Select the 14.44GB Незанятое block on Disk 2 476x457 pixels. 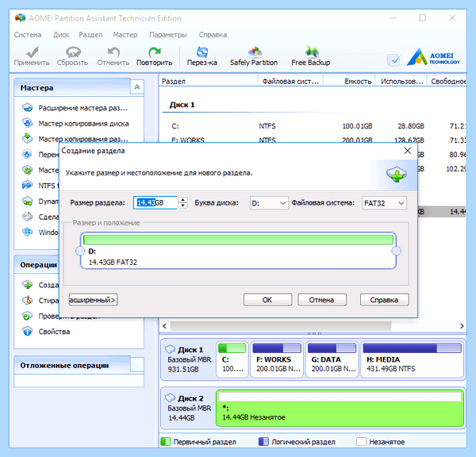tap(340, 408)
